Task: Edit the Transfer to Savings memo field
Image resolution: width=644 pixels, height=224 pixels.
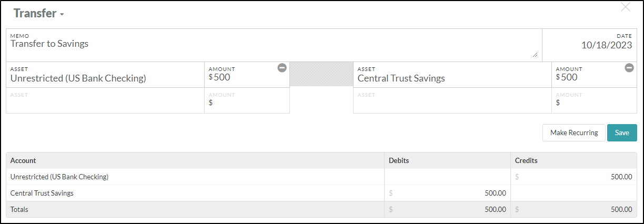Action: (x=274, y=45)
